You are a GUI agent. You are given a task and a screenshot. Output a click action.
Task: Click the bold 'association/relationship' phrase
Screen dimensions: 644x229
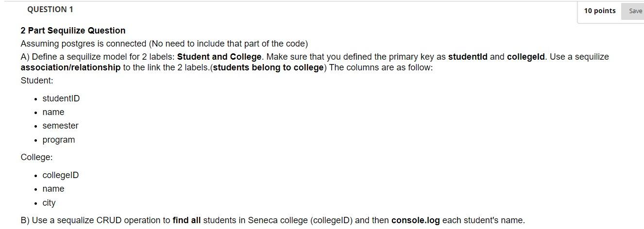(70, 67)
